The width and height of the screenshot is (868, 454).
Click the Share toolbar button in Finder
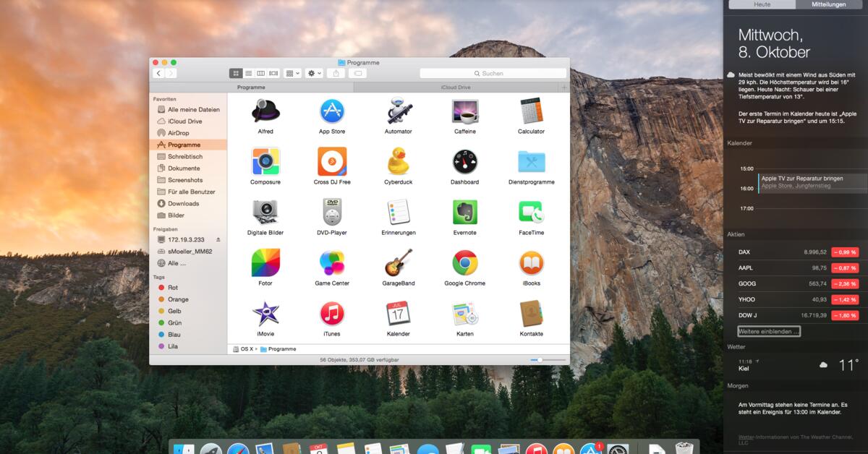(336, 73)
